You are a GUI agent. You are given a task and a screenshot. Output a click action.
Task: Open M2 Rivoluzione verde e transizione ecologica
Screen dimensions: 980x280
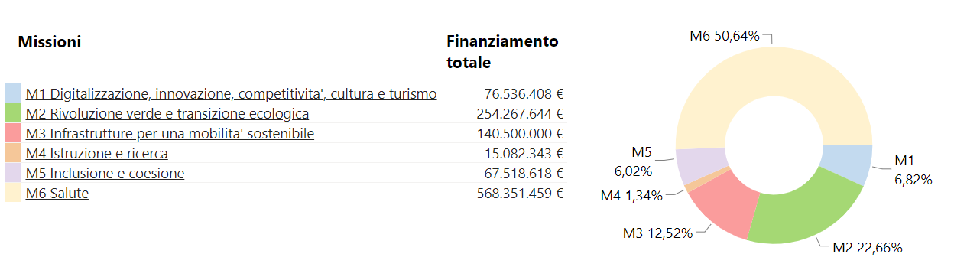coord(167,114)
